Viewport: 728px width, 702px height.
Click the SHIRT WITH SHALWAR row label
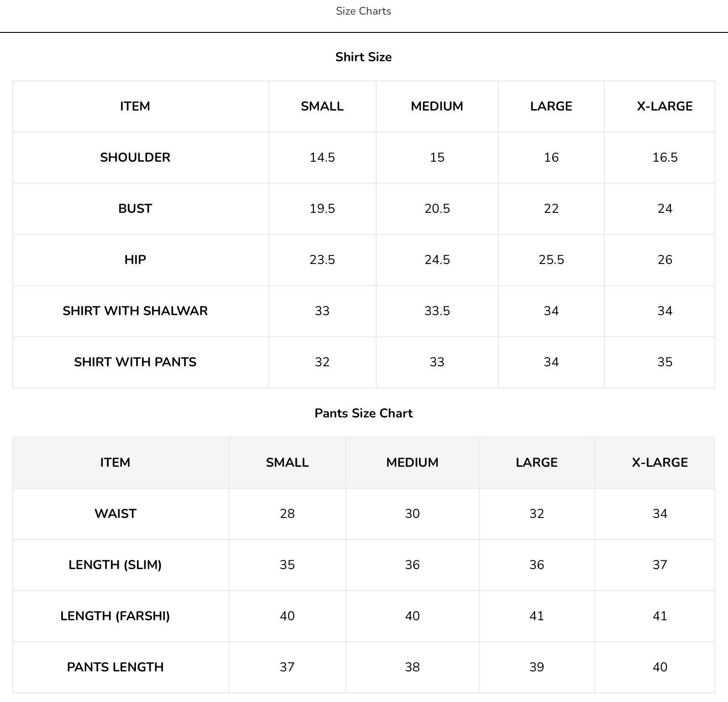click(135, 311)
